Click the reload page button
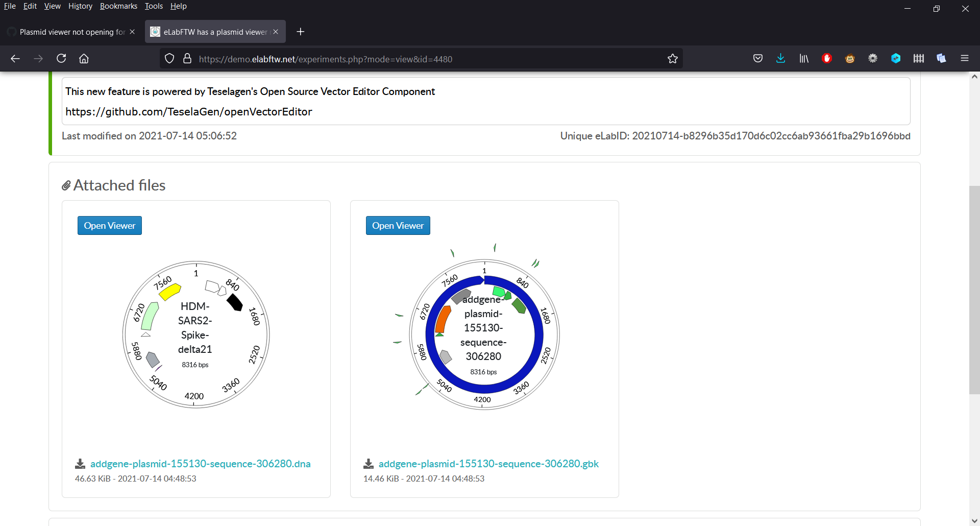 tap(61, 58)
